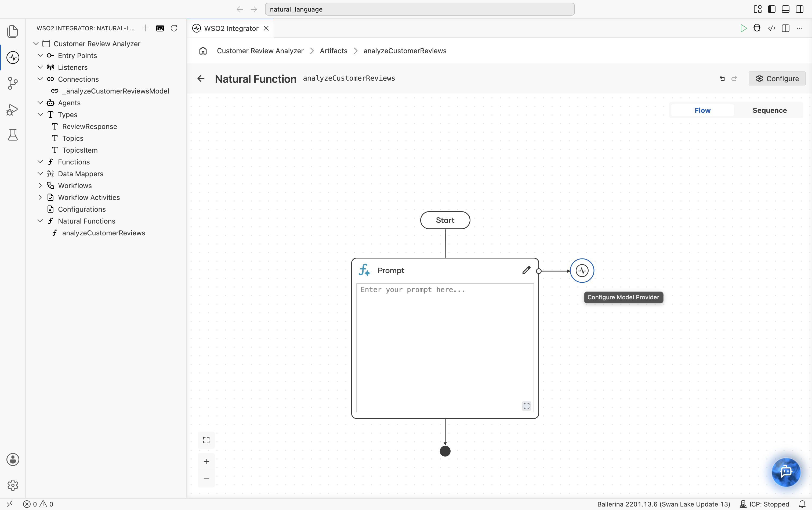Collapse the Connections tree node

coord(40,79)
